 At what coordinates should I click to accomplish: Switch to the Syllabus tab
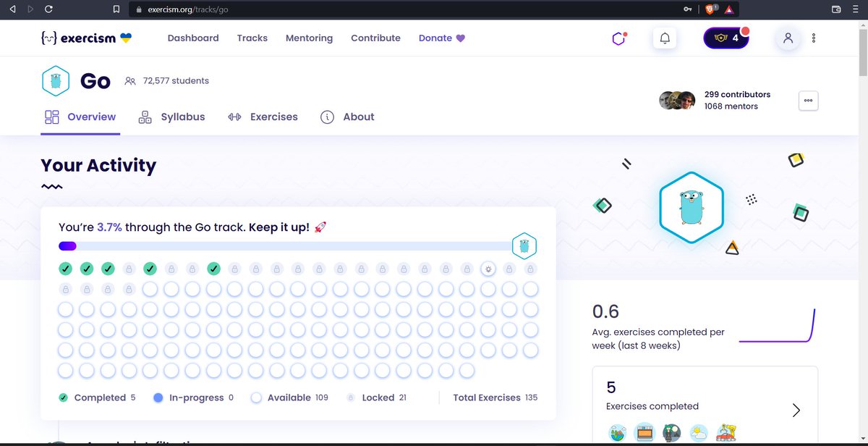pyautogui.click(x=171, y=117)
